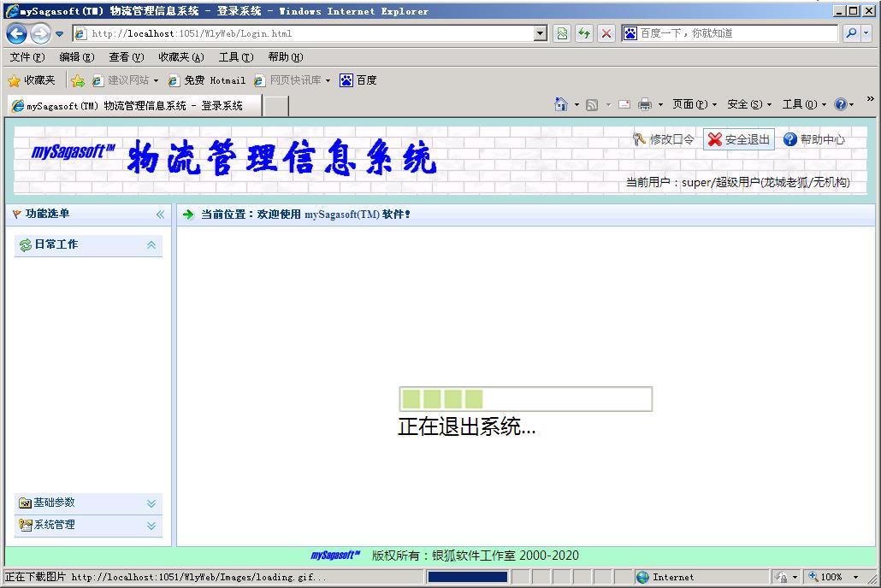Click the Add to Favorites Bar star icon
Screen dimensions: 881x588
[x=78, y=81]
